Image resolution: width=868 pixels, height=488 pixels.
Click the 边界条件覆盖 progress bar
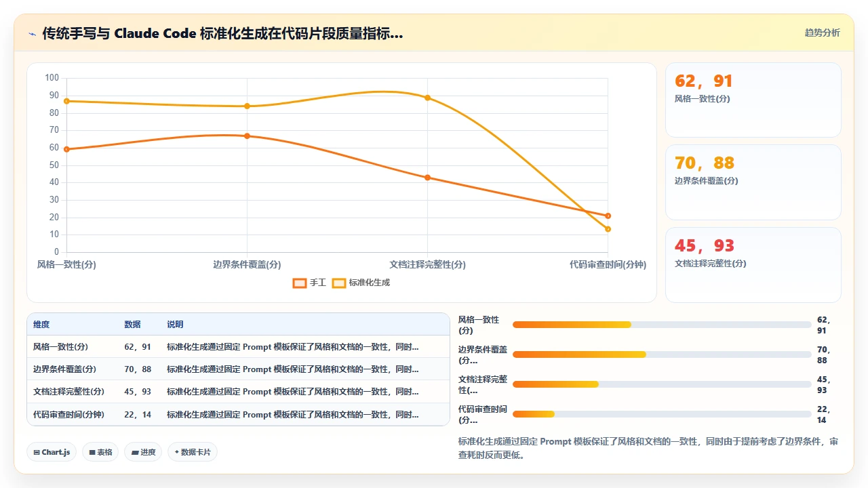tap(662, 354)
